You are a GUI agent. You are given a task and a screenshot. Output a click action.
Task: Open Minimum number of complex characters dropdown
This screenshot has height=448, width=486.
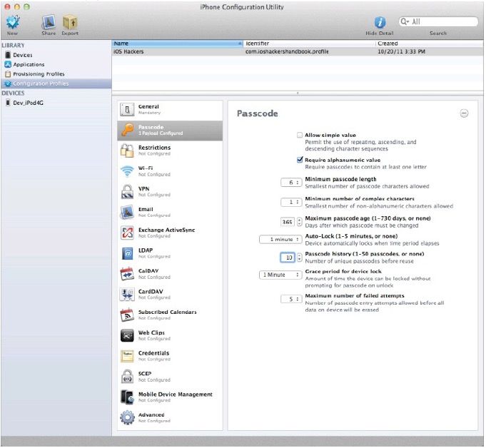coord(291,202)
